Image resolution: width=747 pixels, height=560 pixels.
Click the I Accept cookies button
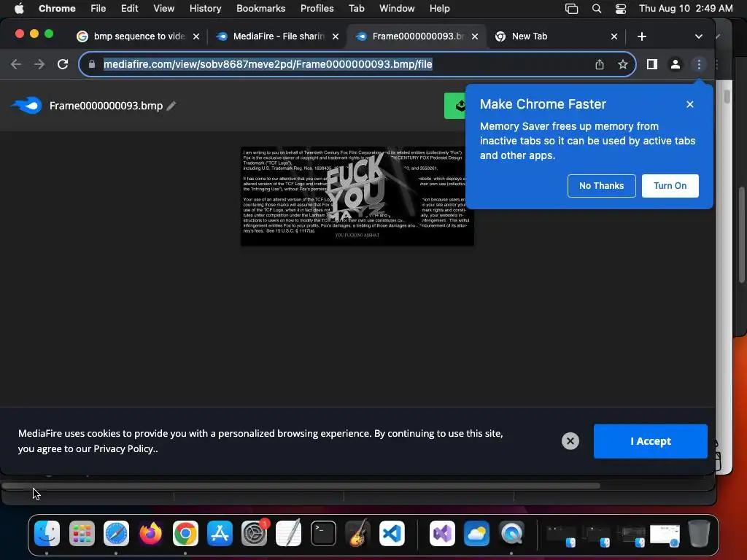[650, 441]
